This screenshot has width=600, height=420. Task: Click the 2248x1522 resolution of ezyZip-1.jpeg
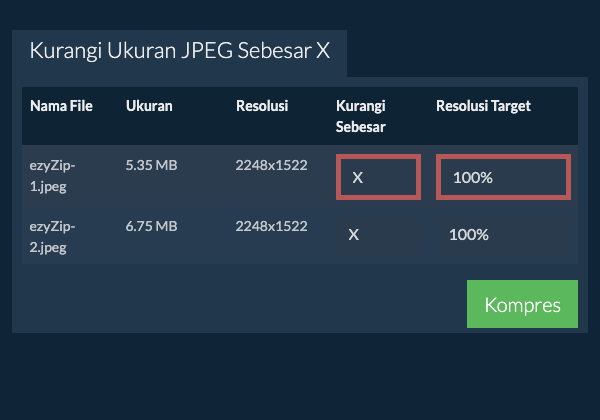(271, 165)
